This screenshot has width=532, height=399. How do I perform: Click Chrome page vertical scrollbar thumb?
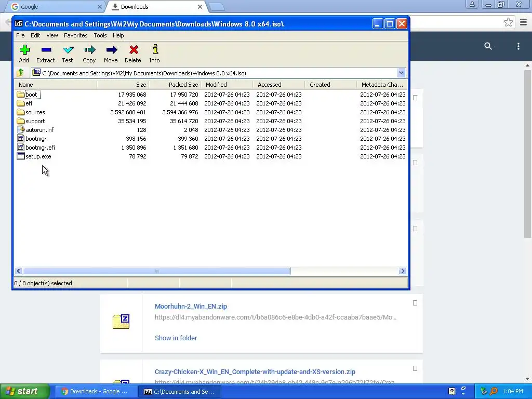[527, 154]
